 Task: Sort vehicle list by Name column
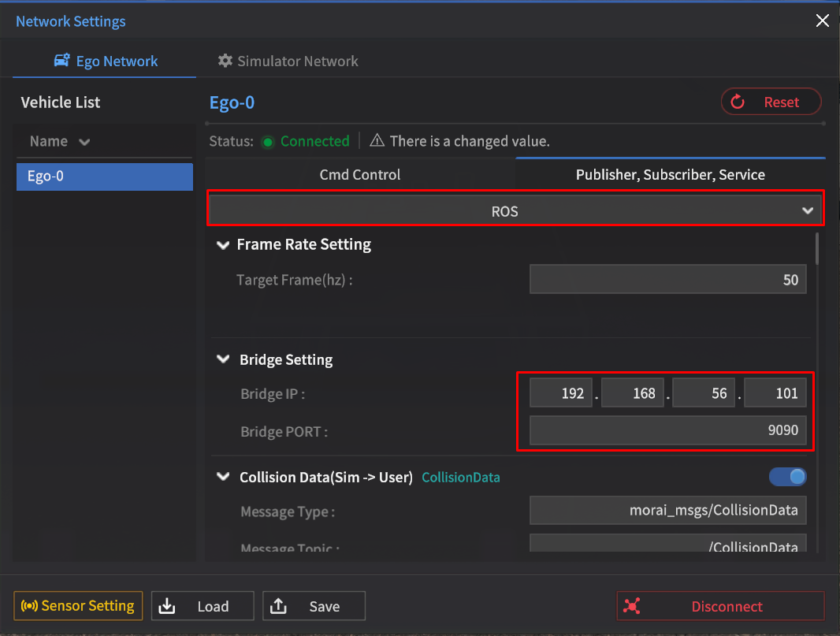coord(60,142)
